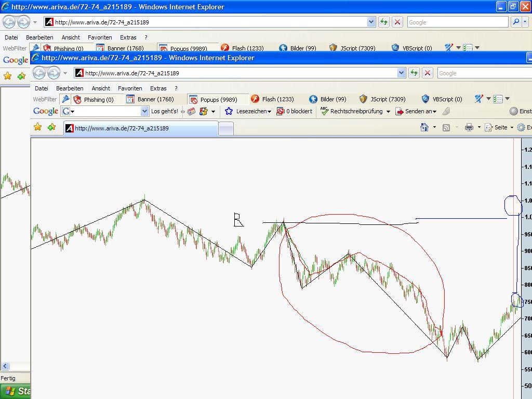Open the browser Home page
The height and width of the screenshot is (399, 532).
424,127
